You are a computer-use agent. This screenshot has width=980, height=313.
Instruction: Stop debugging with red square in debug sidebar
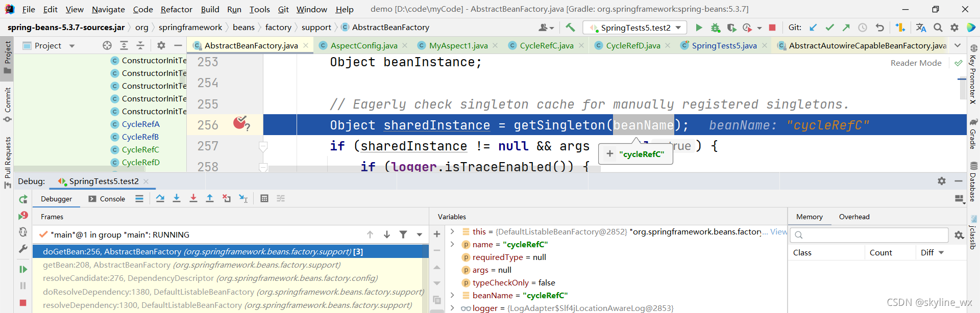coord(23,303)
